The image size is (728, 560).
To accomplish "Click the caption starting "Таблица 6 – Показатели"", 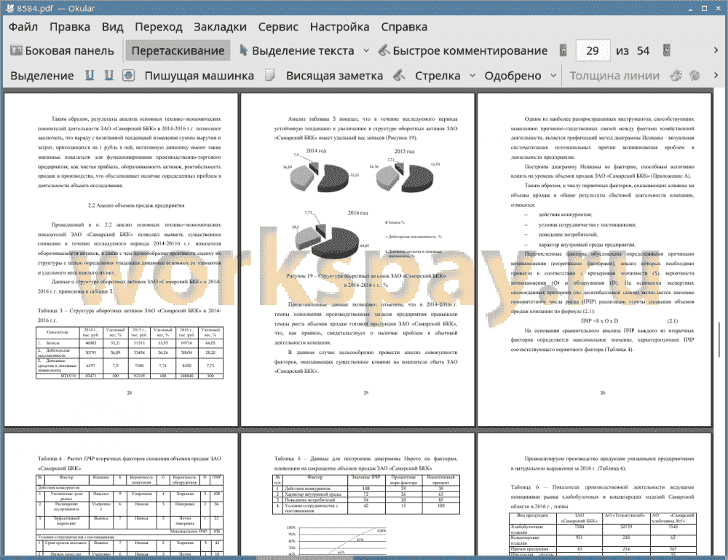I will [x=602, y=497].
